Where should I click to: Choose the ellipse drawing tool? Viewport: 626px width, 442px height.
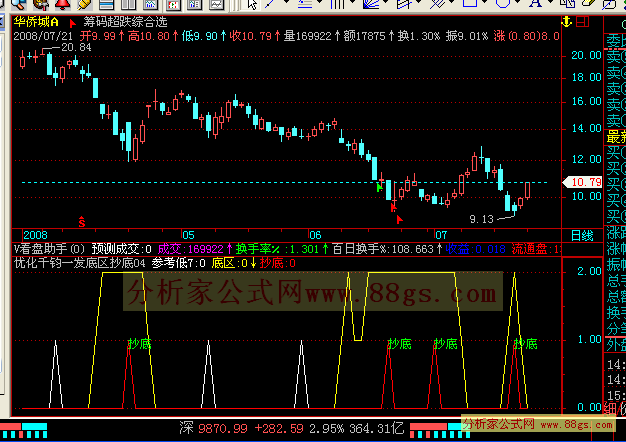(x=503, y=3)
